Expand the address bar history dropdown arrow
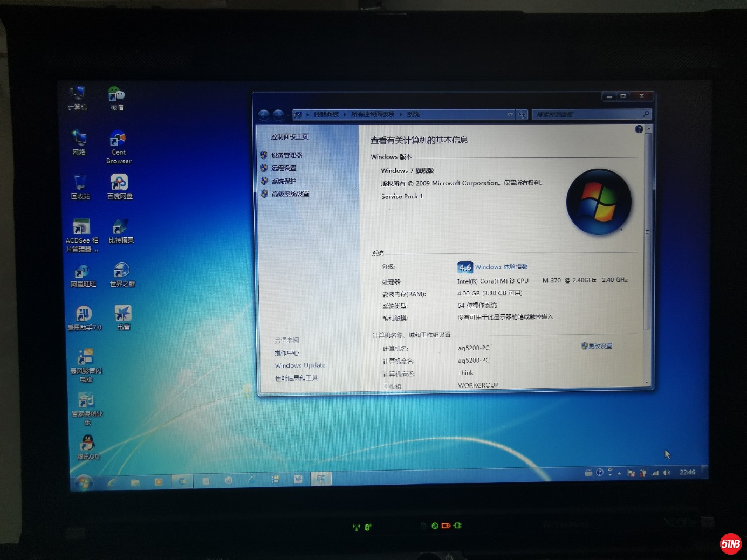Screen dimensions: 747x560 pyautogui.click(x=510, y=114)
